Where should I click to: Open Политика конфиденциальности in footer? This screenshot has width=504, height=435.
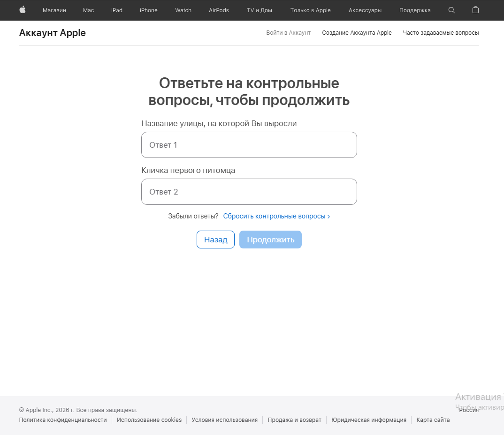[x=62, y=420]
